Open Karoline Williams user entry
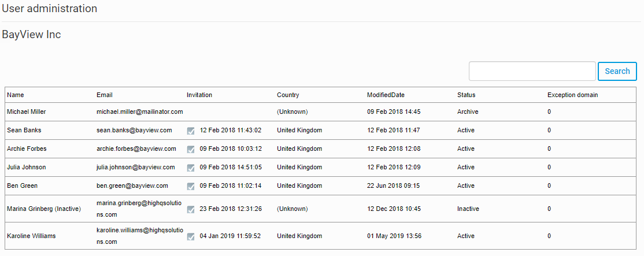Image resolution: width=644 pixels, height=256 pixels. [x=31, y=236]
